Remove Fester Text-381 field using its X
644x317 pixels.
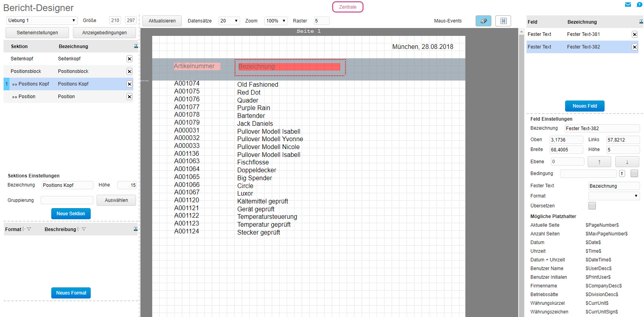pyautogui.click(x=635, y=34)
